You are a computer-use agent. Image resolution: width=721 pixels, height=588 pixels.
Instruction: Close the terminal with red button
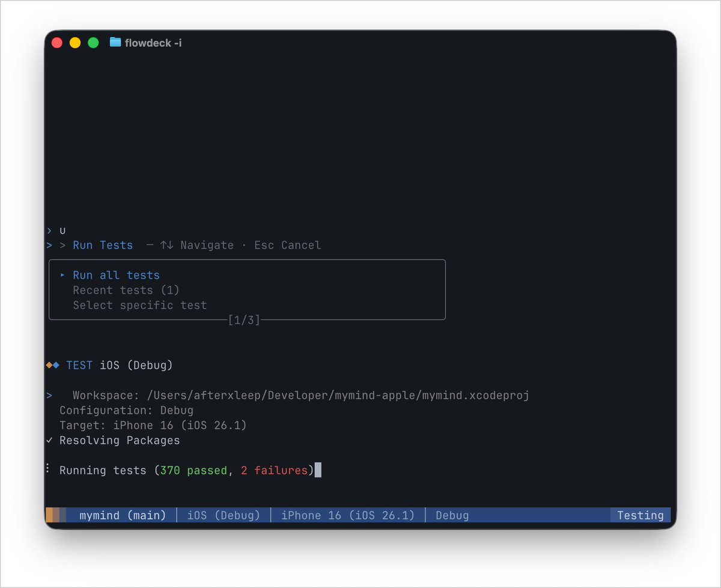[x=57, y=43]
